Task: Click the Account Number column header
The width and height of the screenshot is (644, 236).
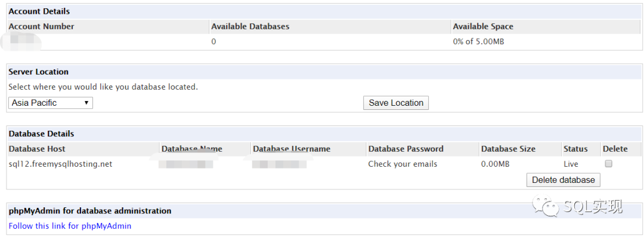Action: 42,26
